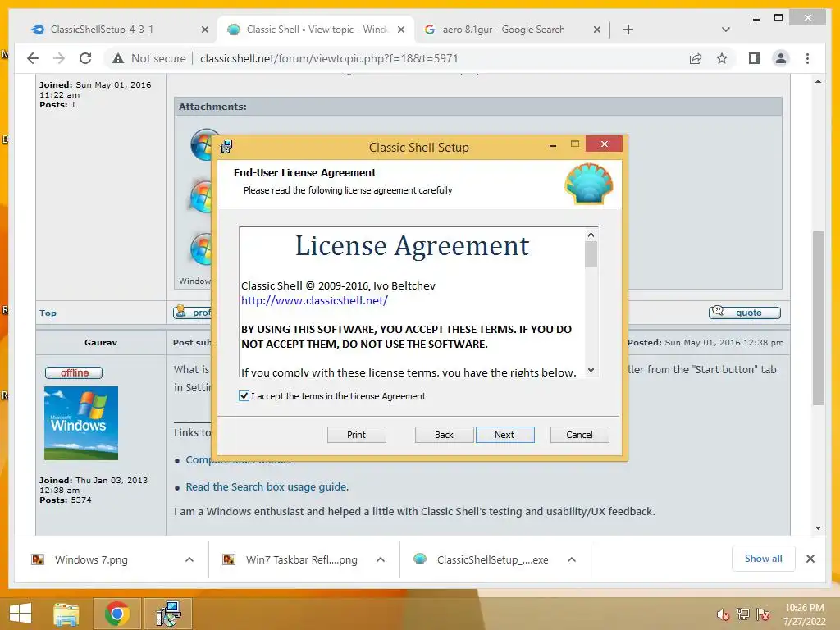Screen dimensions: 840x630
Task: Click the page scrollbar up arrow
Action: [818, 81]
